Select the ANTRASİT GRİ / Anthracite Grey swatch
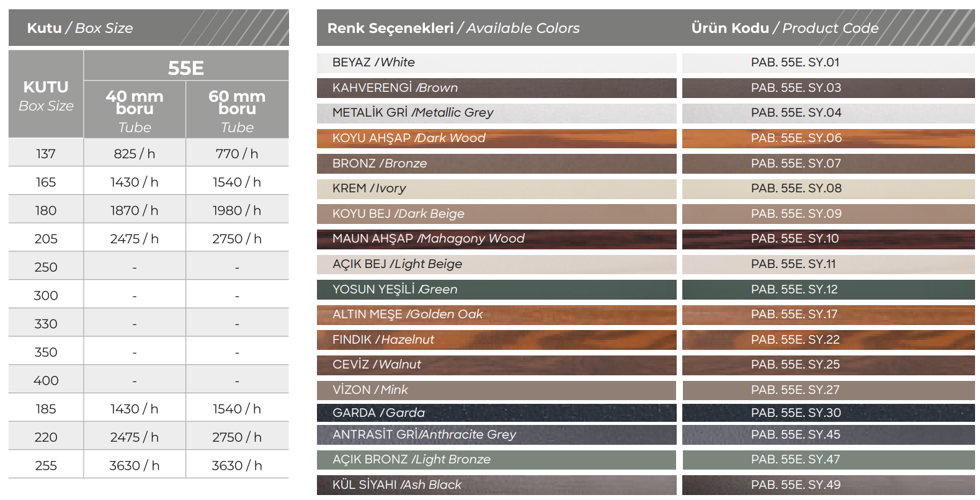 point(496,434)
